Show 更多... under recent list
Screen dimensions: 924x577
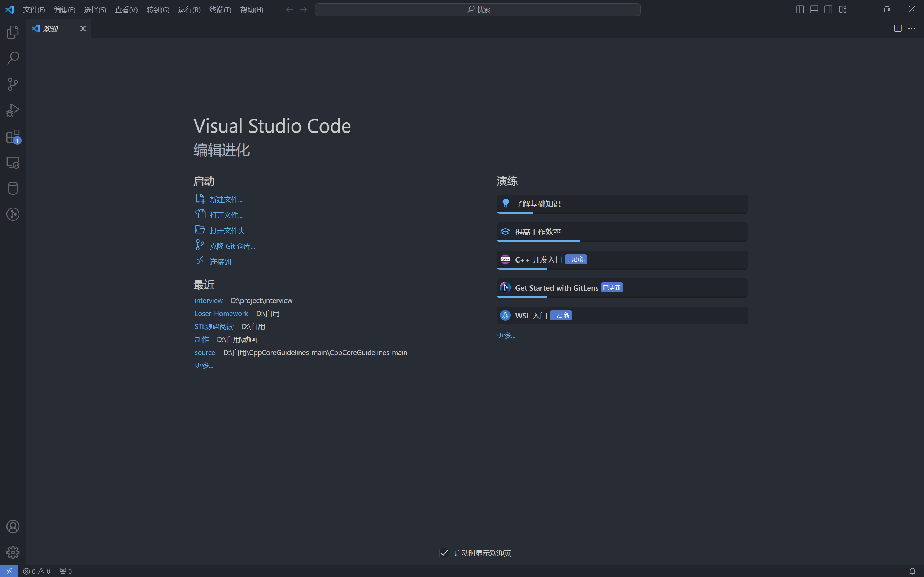tap(204, 365)
